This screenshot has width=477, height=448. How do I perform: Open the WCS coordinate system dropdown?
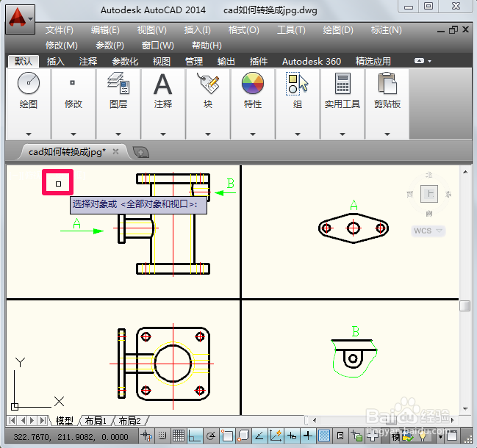click(428, 231)
